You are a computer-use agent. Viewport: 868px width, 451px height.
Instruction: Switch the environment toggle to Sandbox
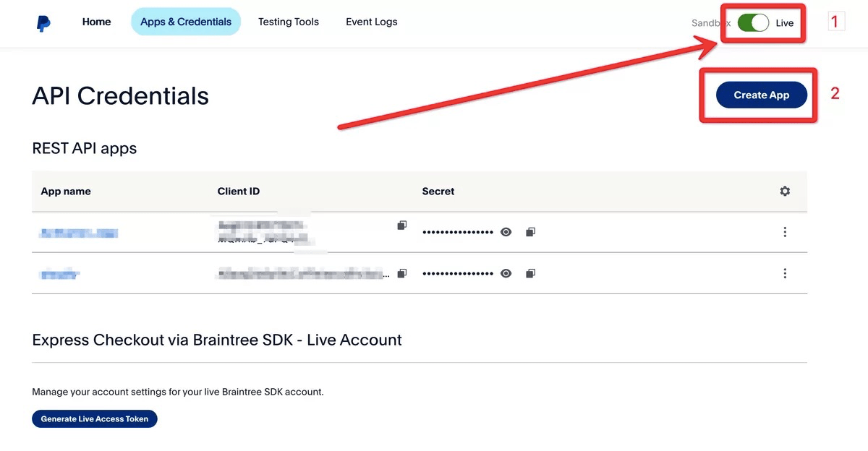752,22
